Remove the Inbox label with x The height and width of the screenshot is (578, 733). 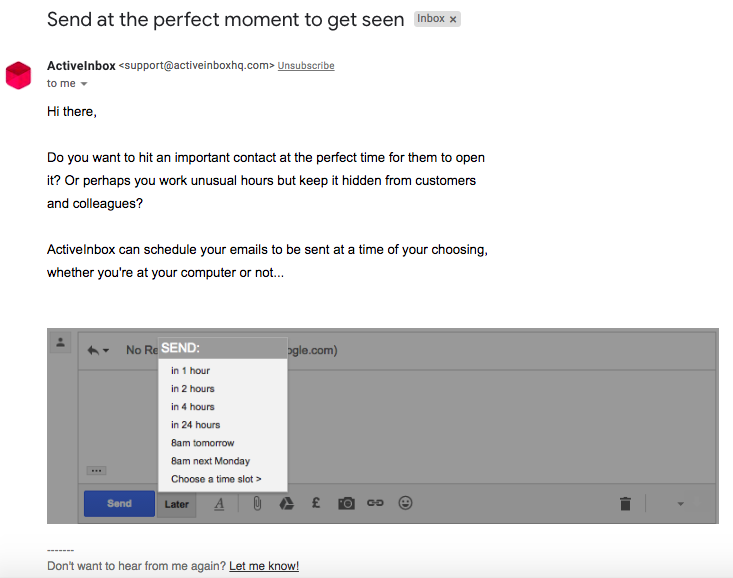(453, 19)
